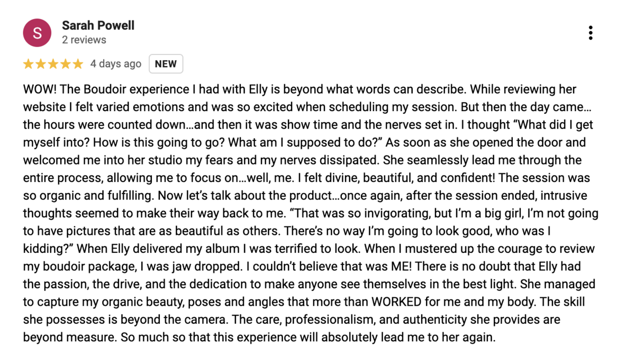
Task: Click the pink "S" profile avatar
Action: click(x=37, y=33)
